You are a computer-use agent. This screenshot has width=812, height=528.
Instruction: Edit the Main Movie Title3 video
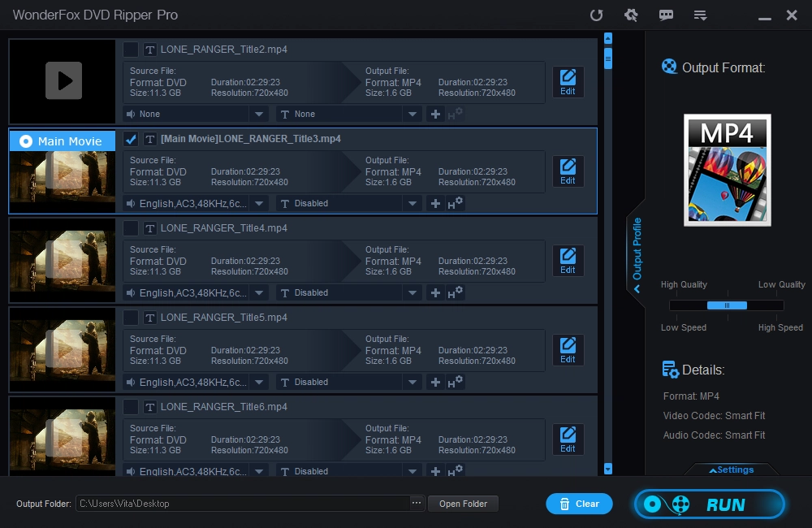(568, 171)
